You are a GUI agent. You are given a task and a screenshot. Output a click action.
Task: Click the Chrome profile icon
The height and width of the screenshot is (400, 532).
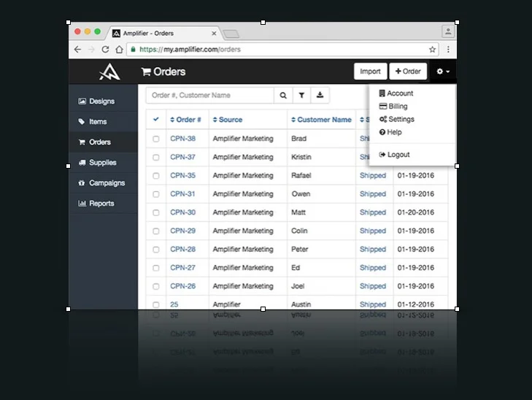(448, 31)
